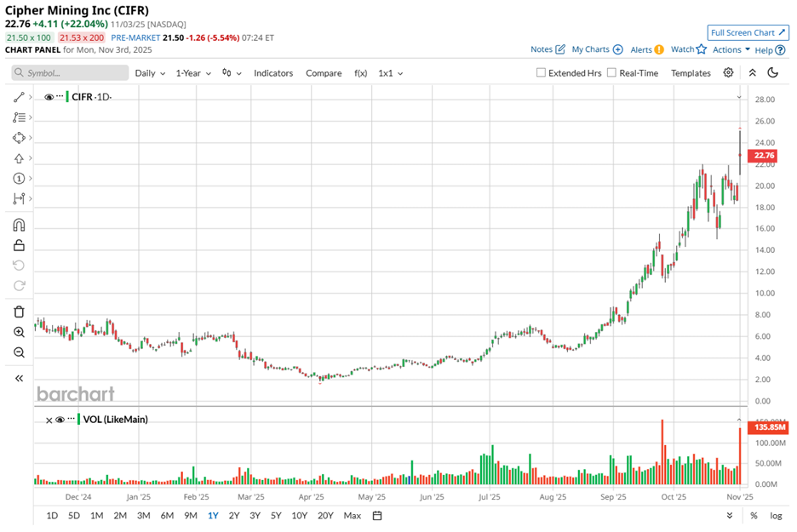The width and height of the screenshot is (797, 532).
Task: Open the Actions dropdown
Action: coord(731,49)
